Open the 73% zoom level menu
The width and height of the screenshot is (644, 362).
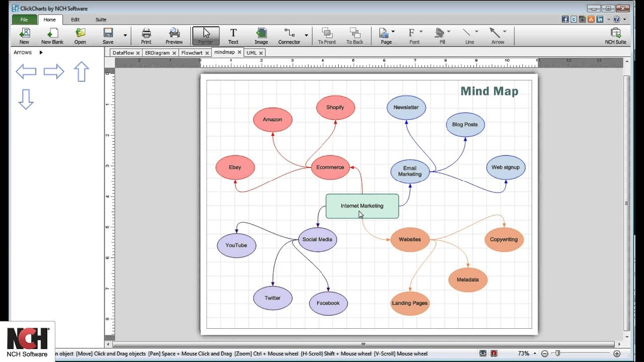pyautogui.click(x=526, y=353)
